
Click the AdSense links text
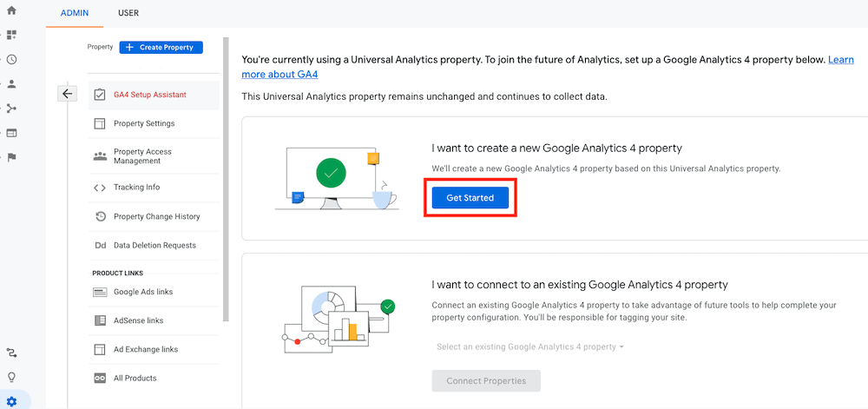coord(138,320)
